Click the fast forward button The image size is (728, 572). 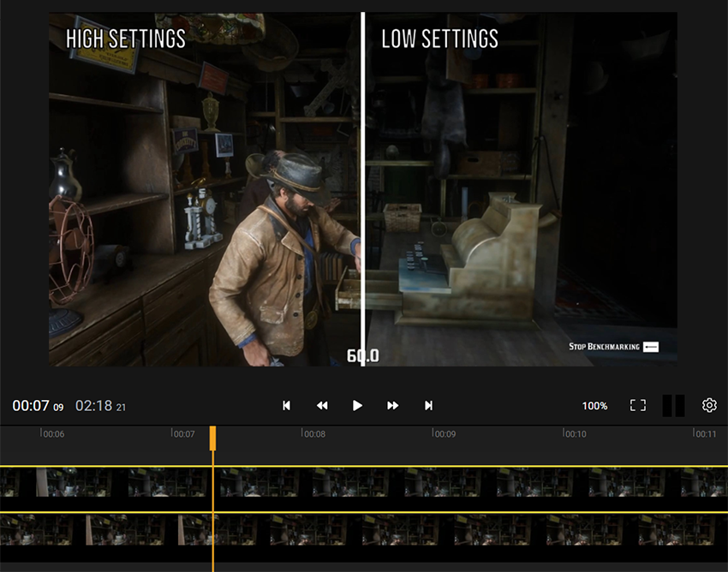[393, 405]
